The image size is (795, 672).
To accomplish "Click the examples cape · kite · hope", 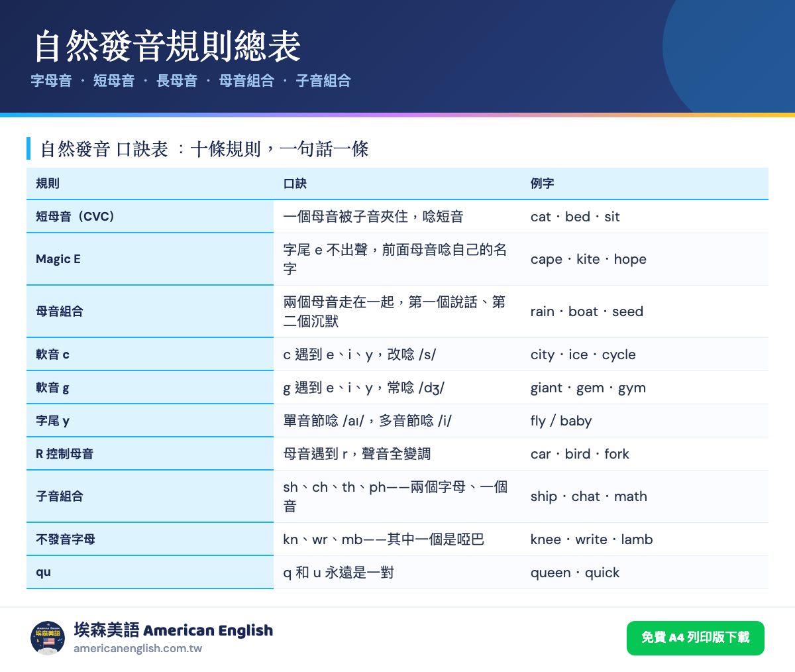I will 588,259.
